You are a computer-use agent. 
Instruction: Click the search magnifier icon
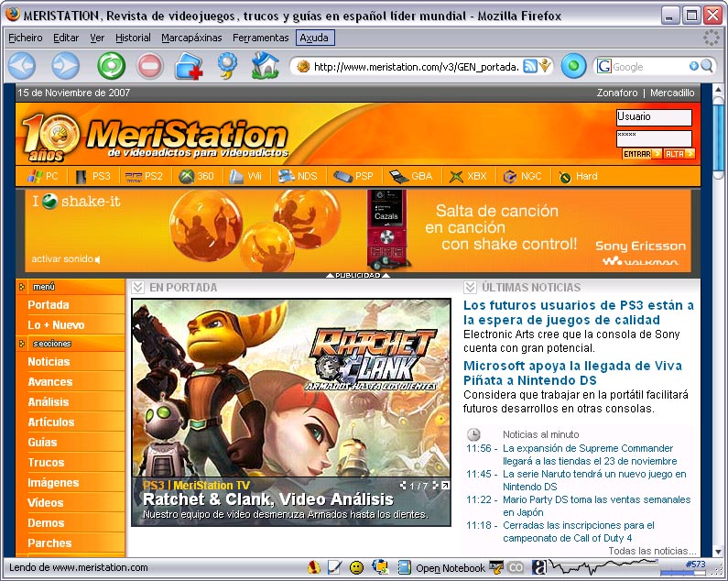[706, 66]
